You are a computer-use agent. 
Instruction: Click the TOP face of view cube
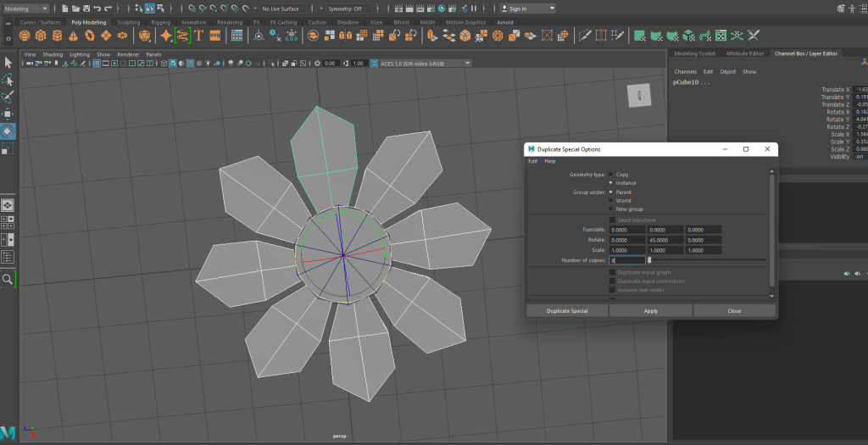point(639,95)
